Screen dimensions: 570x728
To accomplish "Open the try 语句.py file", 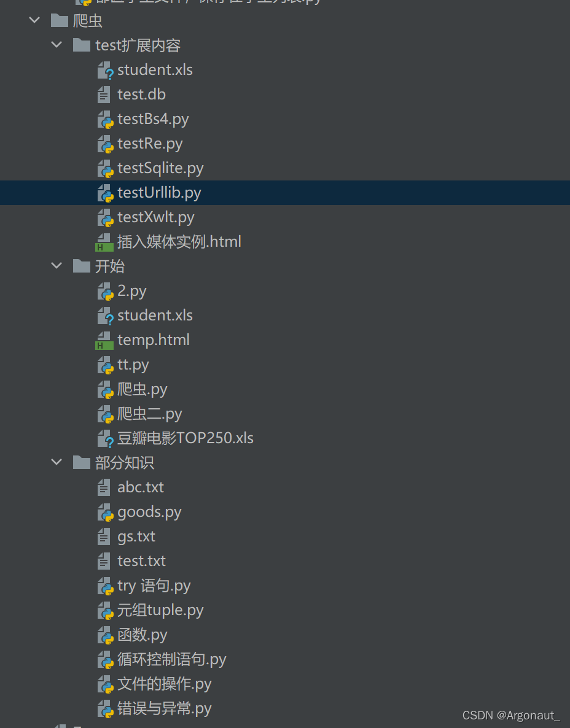I will click(x=154, y=586).
